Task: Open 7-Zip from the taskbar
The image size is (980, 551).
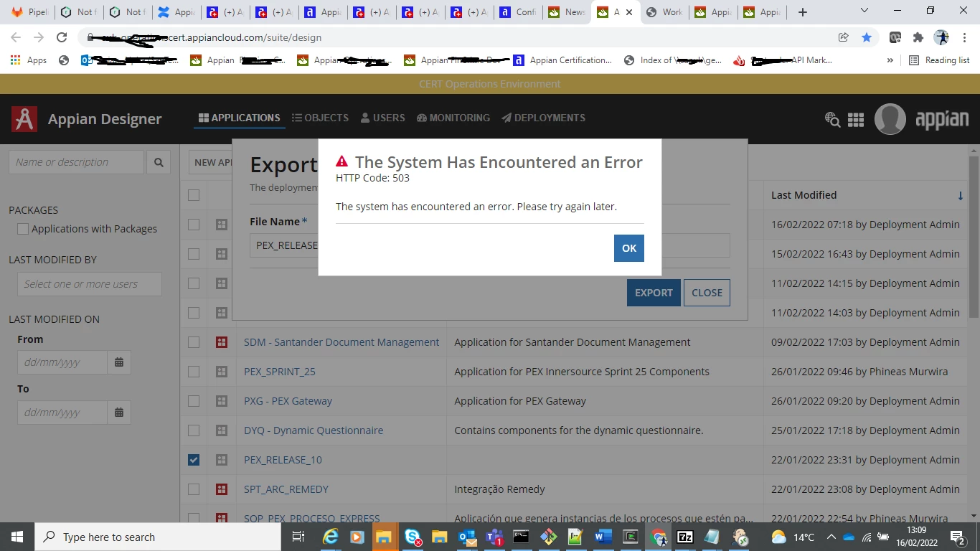Action: [684, 537]
